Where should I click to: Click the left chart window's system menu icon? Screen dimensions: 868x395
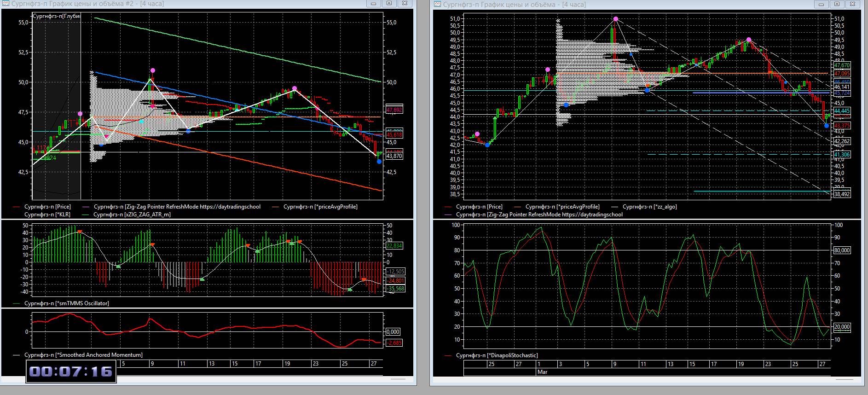(6, 4)
